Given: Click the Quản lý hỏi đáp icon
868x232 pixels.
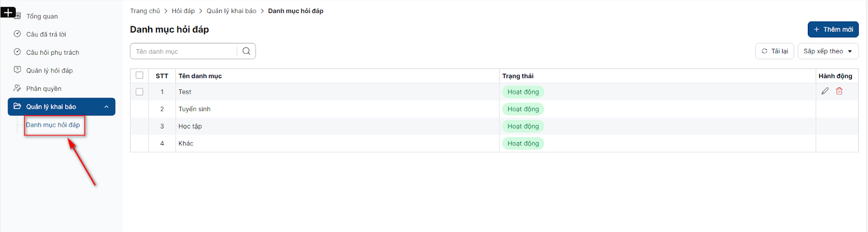Looking at the screenshot, I should point(17,70).
